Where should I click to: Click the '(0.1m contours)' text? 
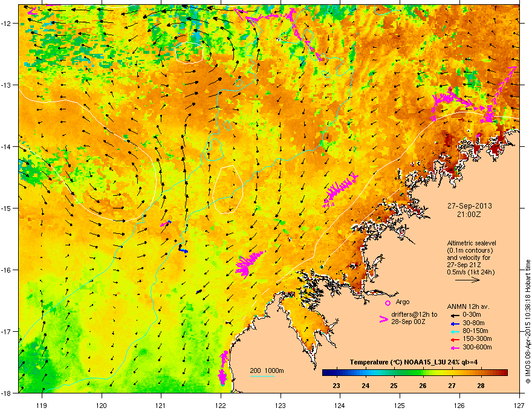pos(470,250)
